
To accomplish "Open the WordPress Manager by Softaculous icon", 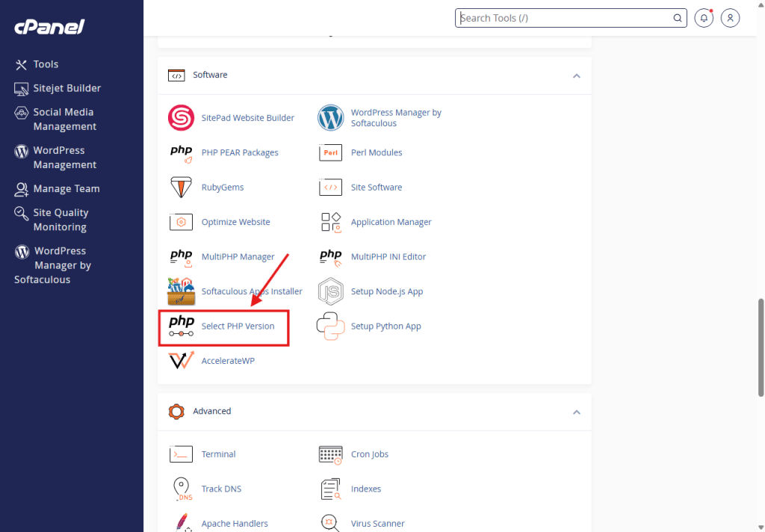I will tap(330, 118).
